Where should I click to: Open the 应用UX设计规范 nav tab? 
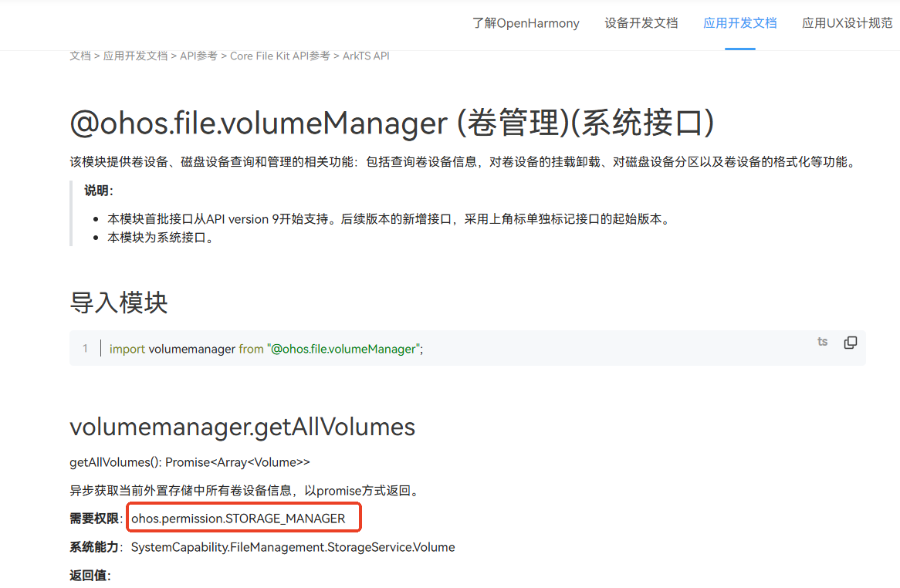coord(848,23)
